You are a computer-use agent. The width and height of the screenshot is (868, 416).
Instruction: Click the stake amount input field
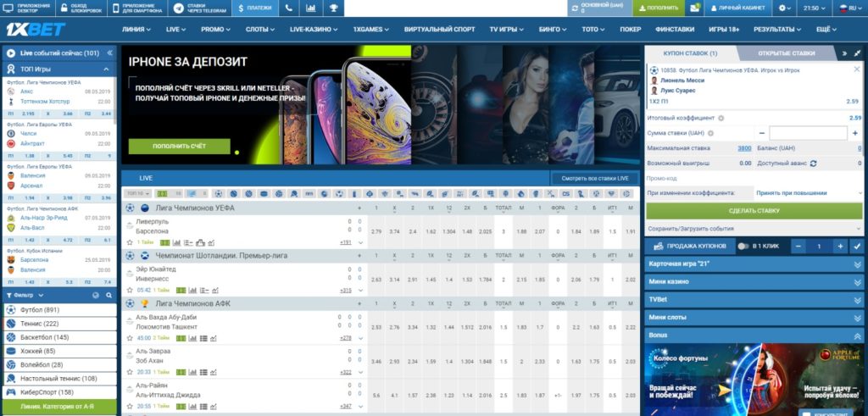tap(808, 133)
